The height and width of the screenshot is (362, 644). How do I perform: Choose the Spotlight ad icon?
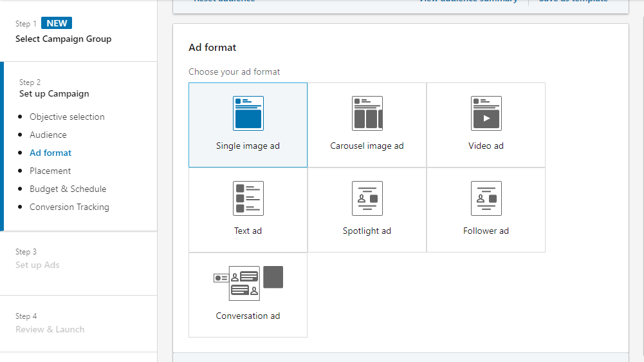click(x=367, y=198)
